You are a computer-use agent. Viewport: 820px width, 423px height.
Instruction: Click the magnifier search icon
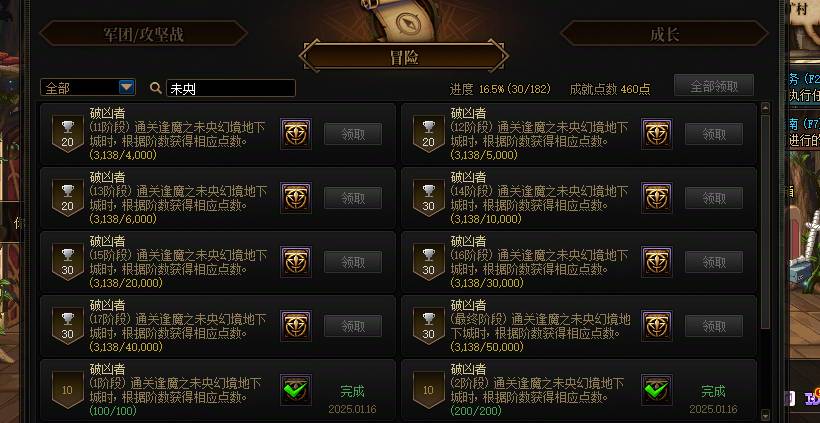point(155,88)
